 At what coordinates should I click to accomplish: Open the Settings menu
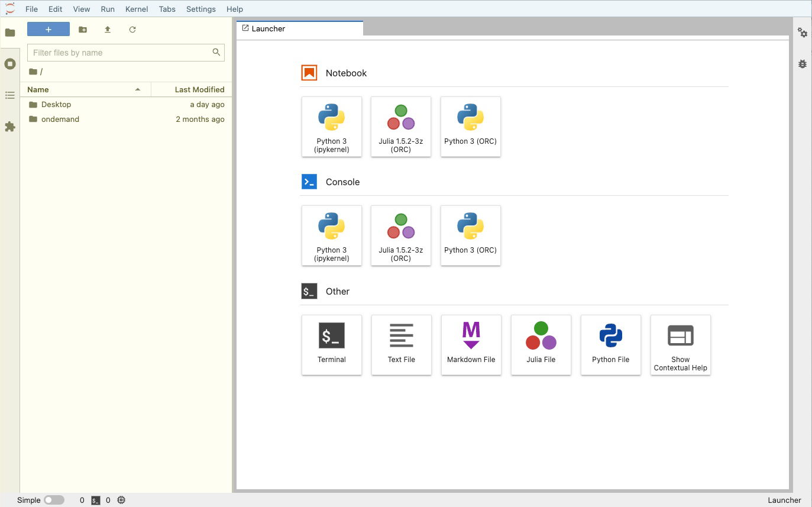click(201, 9)
